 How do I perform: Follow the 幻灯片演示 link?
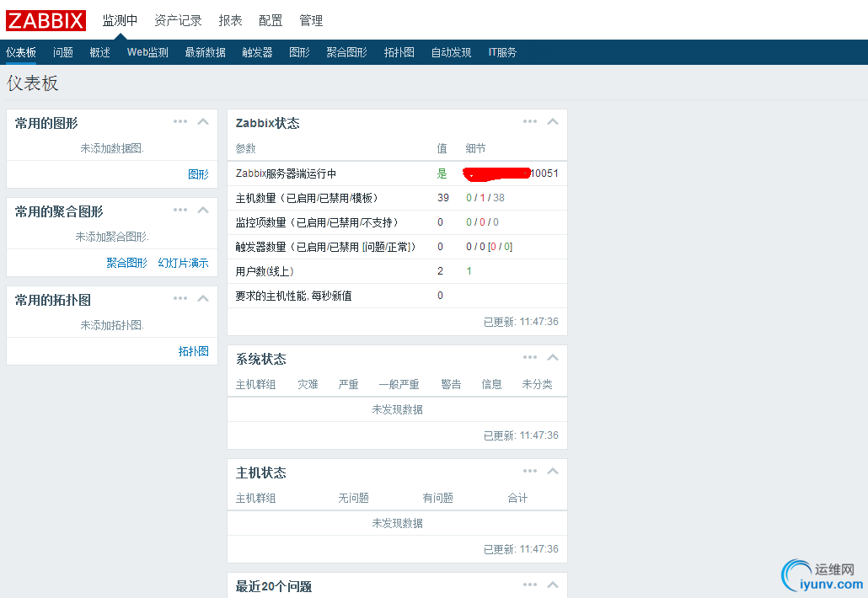[183, 263]
